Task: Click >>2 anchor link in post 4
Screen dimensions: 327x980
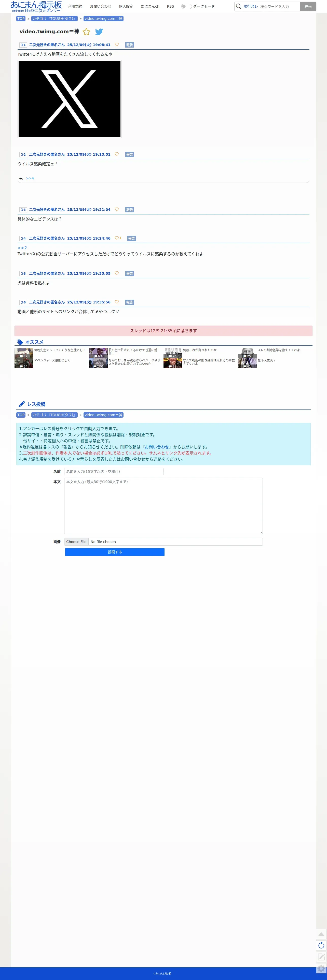Action: (x=22, y=248)
